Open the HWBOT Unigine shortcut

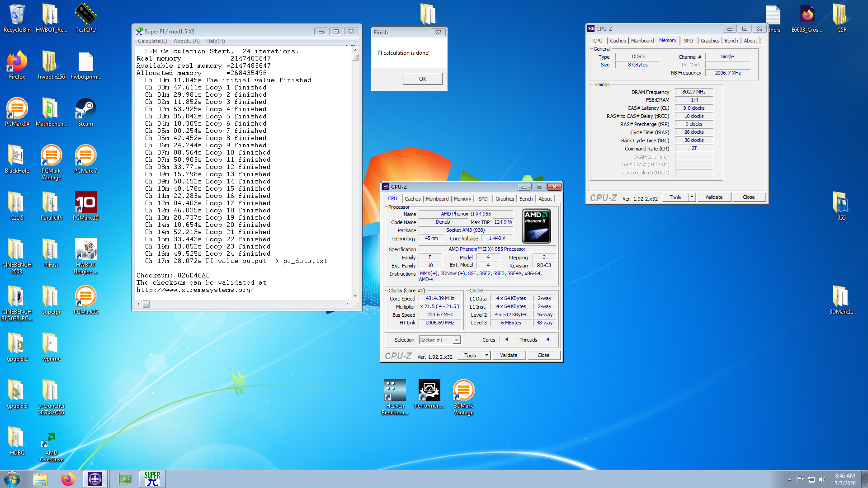[x=85, y=256]
